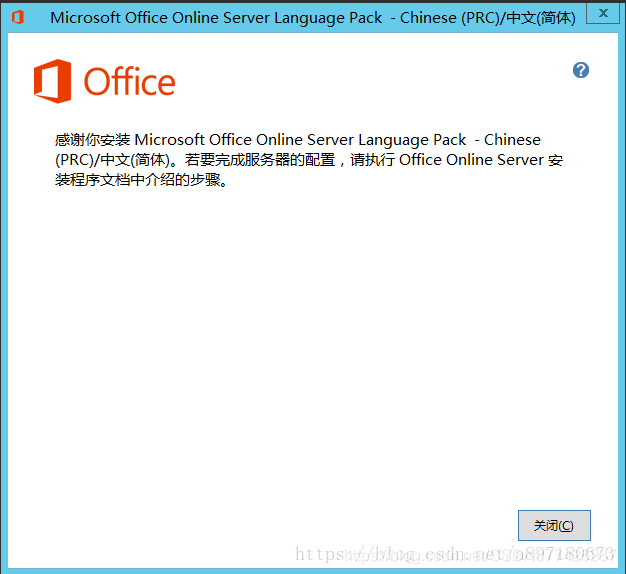The height and width of the screenshot is (574, 626).
Task: Click the character 安 ending the second message line
Action: 555,160
